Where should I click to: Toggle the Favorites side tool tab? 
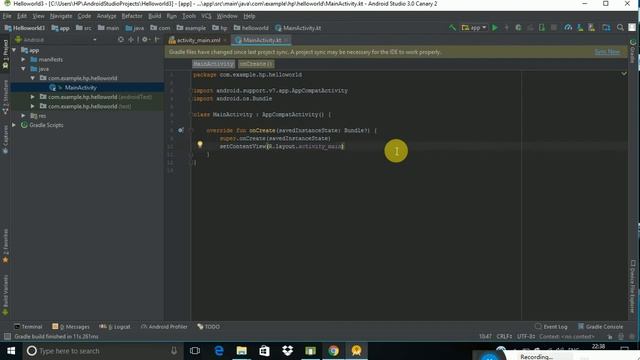coord(5,246)
